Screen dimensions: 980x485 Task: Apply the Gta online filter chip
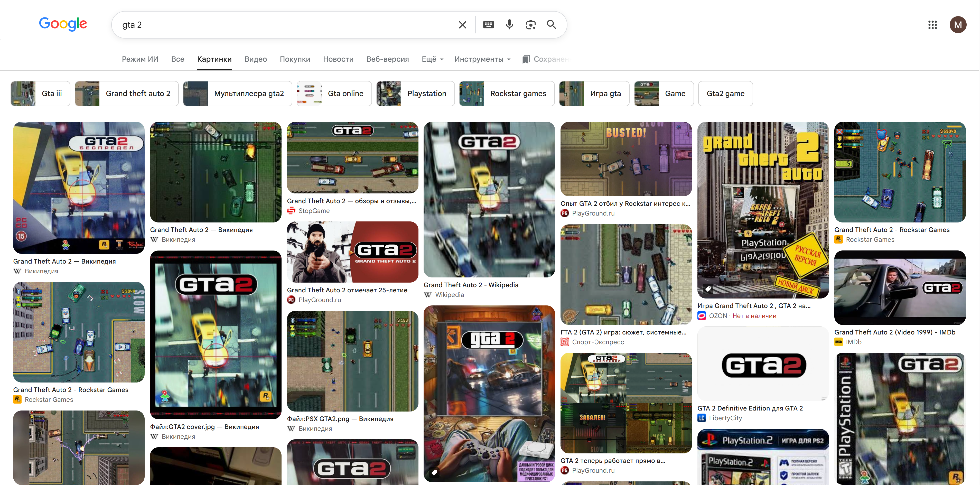[x=334, y=94]
